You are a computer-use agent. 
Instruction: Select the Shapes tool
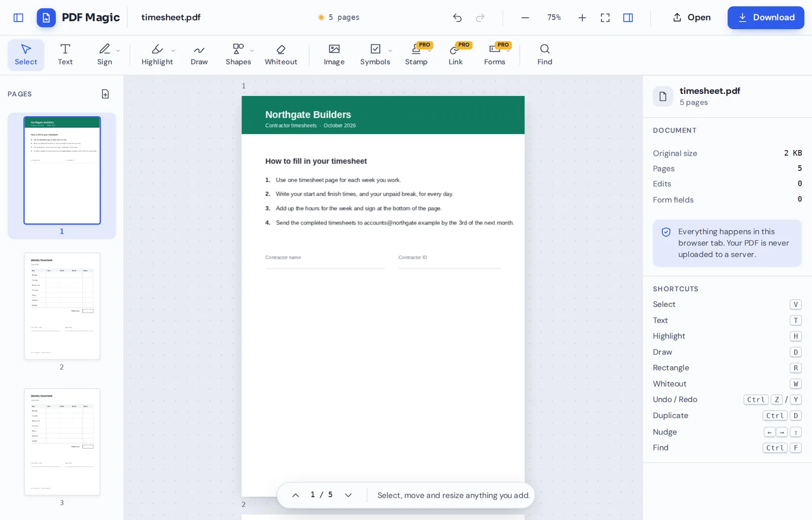238,55
